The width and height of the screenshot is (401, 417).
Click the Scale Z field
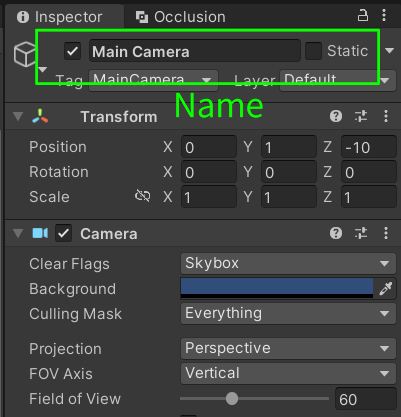coord(369,197)
